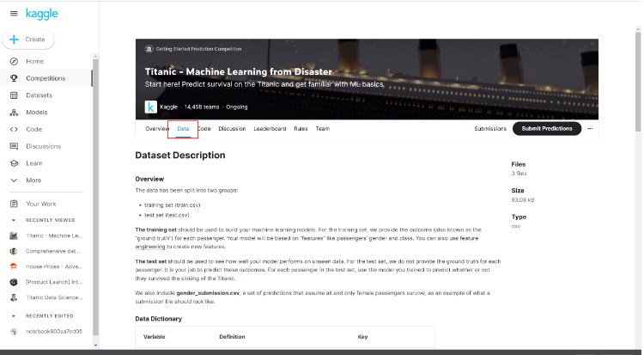Click the Titanic recently viewed thumbnail

pos(14,236)
